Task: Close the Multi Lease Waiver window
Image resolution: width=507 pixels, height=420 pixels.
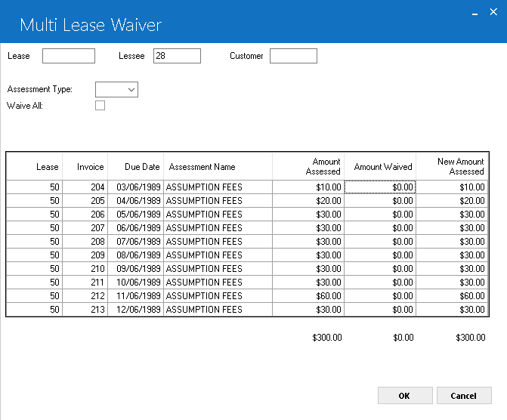Action: [x=493, y=12]
